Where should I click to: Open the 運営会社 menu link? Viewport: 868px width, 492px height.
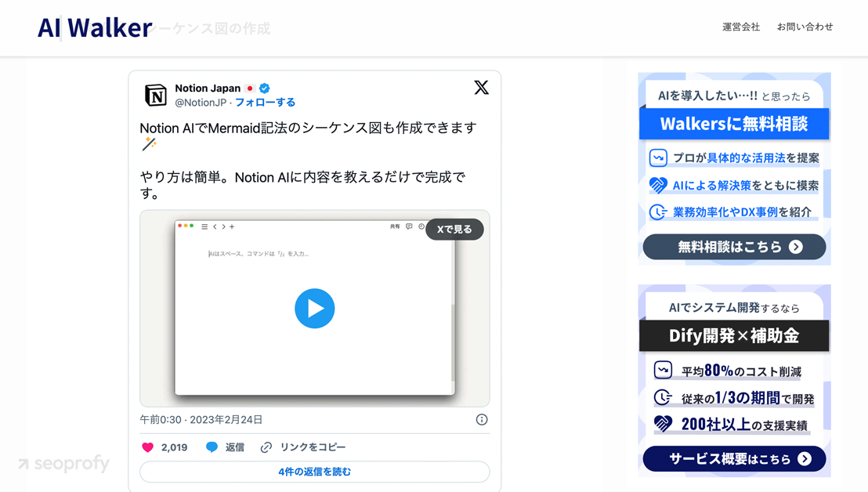click(740, 27)
